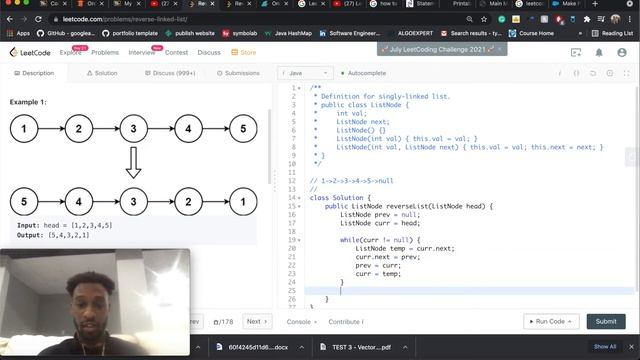The height and width of the screenshot is (360, 640).
Task: Click Show All downloads
Action: (x=605, y=347)
